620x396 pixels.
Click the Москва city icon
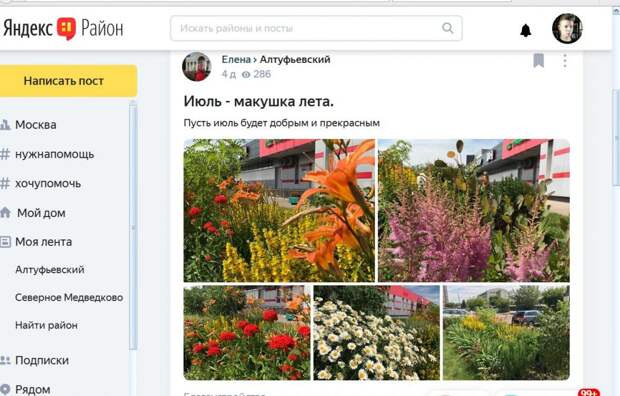pyautogui.click(x=5, y=125)
